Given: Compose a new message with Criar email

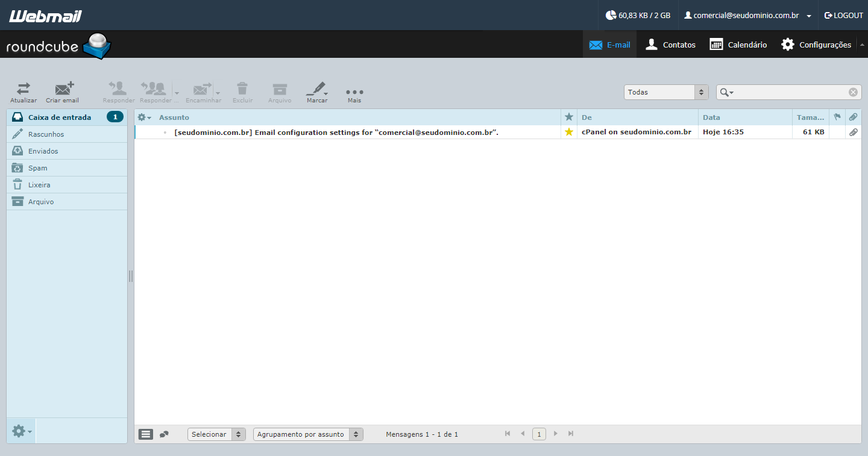Looking at the screenshot, I should click(x=63, y=93).
